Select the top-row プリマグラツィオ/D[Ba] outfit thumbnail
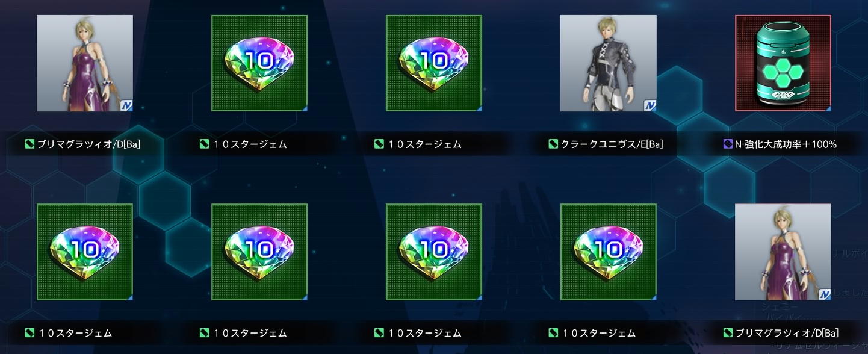Image resolution: width=868 pixels, height=354 pixels. click(85, 63)
